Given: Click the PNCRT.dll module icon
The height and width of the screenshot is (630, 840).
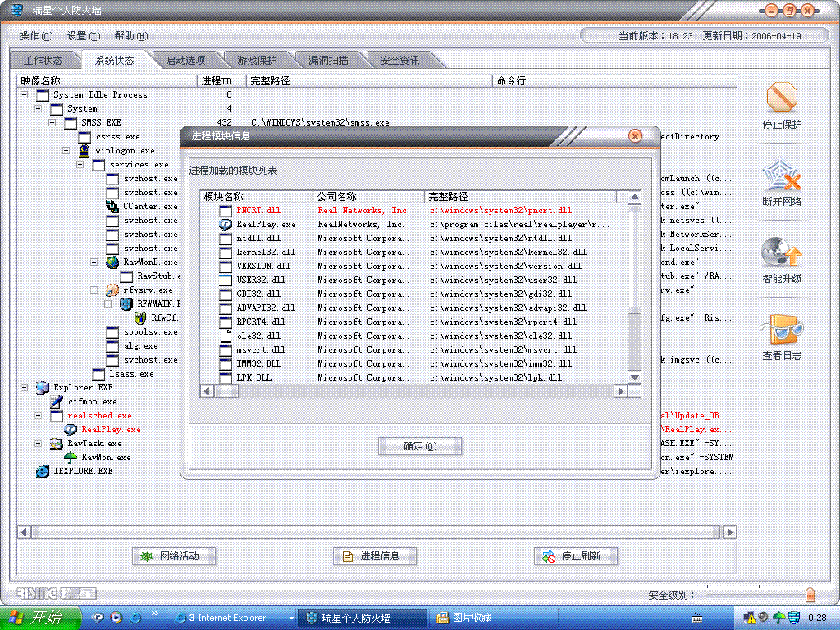Looking at the screenshot, I should point(226,211).
